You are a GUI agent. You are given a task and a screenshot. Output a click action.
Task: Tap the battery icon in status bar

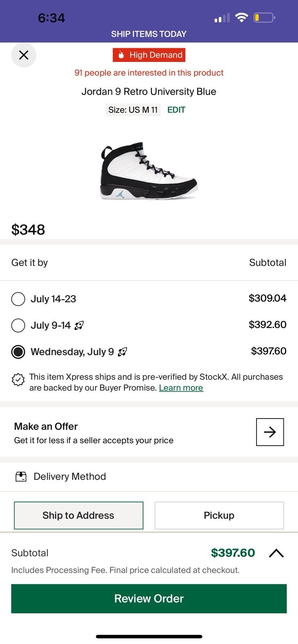264,18
